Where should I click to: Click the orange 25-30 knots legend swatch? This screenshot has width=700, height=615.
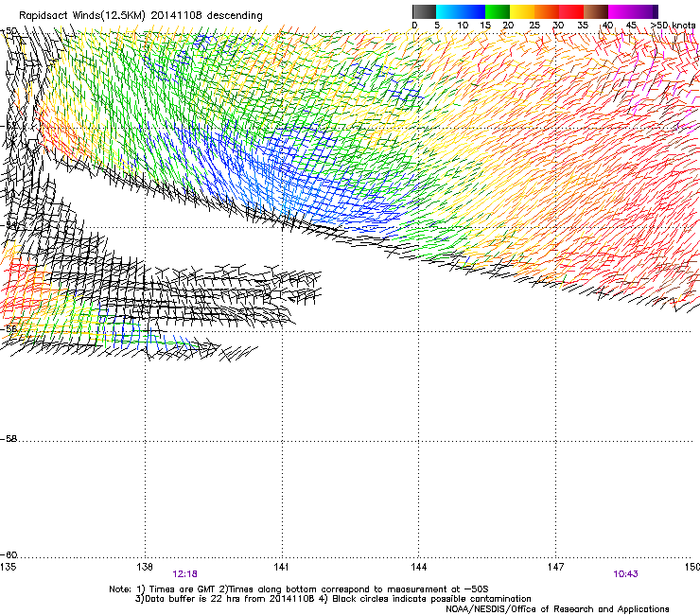coord(547,11)
